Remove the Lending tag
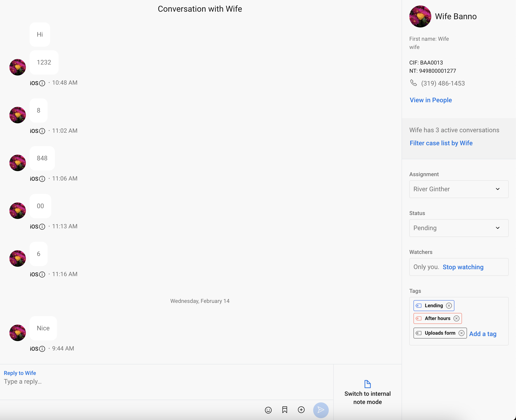This screenshot has width=516, height=420. point(449,306)
